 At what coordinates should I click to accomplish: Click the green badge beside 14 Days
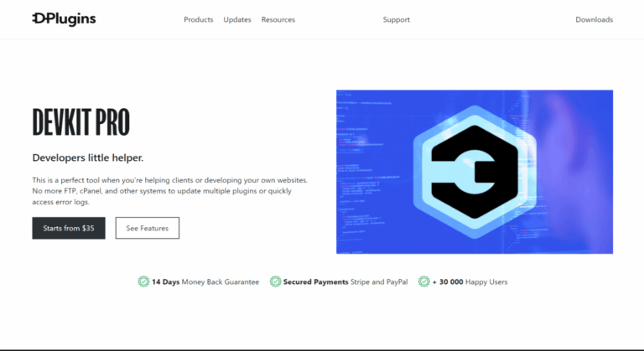tap(143, 281)
